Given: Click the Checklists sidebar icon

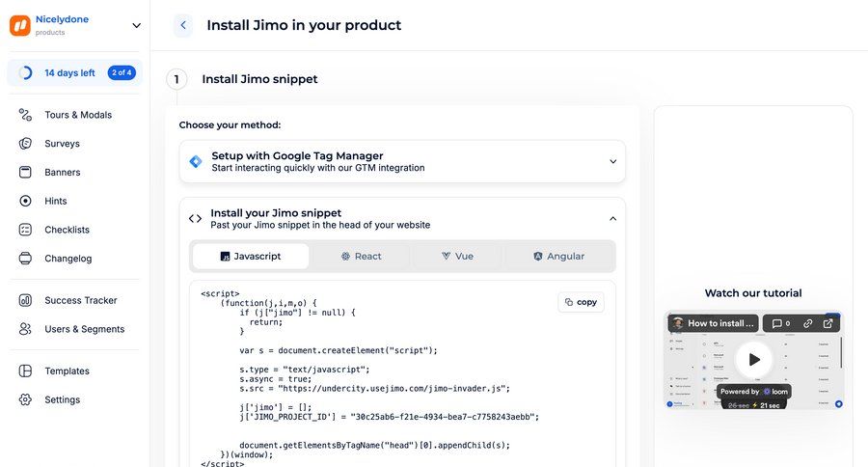Looking at the screenshot, I should (x=25, y=230).
